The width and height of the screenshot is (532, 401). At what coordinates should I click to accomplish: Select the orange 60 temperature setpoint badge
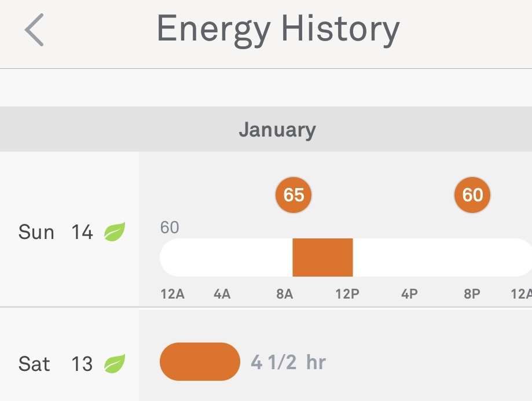472,196
